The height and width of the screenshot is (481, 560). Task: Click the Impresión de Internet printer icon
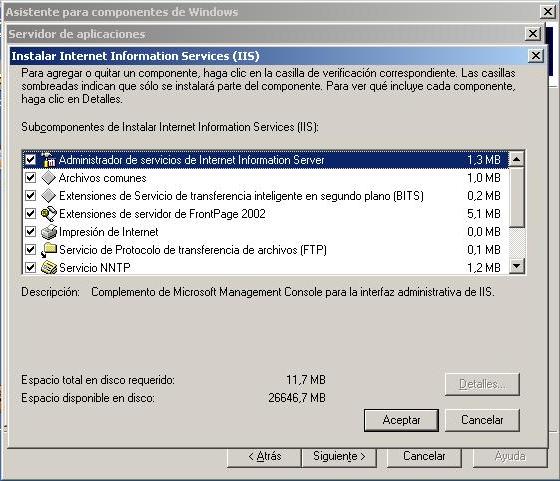[49, 232]
